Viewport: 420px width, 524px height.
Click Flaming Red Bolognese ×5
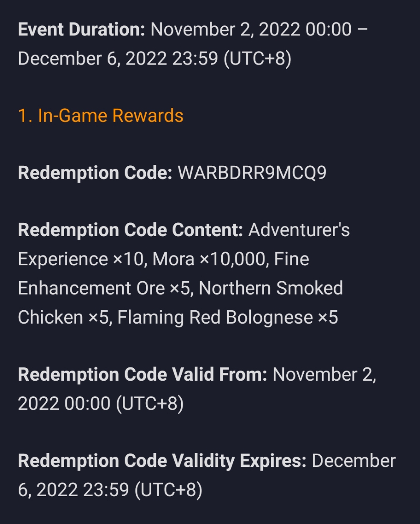pyautogui.click(x=227, y=317)
